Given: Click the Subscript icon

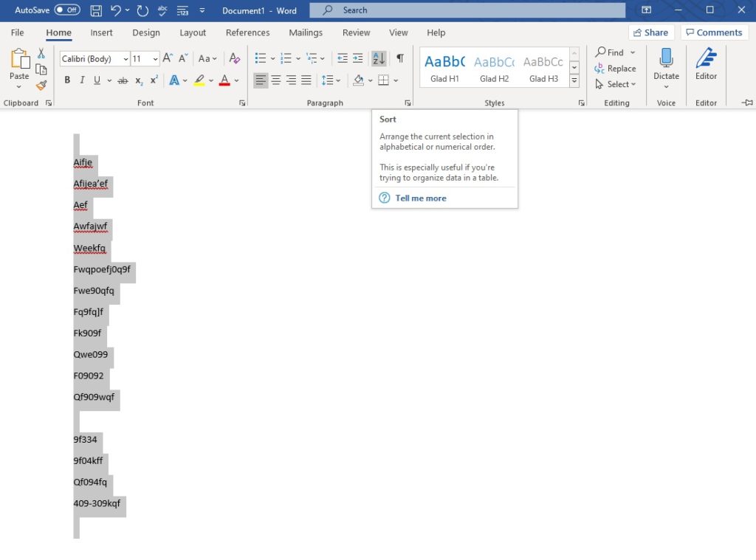Looking at the screenshot, I should [x=138, y=80].
